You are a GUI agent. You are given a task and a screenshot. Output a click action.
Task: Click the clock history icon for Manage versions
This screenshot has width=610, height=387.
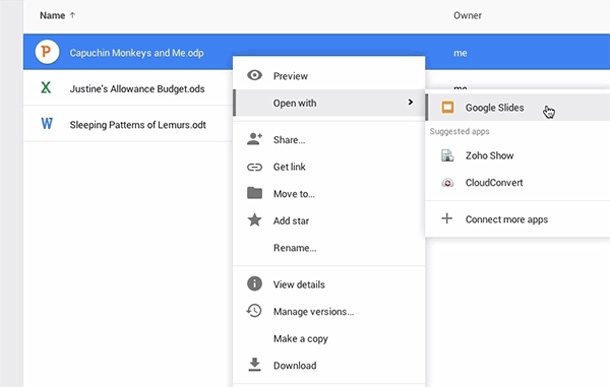(x=254, y=311)
